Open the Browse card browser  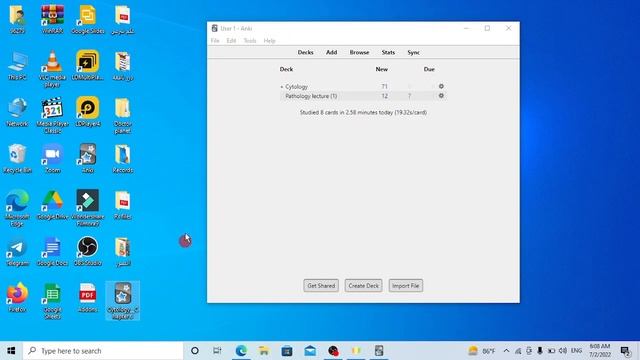(x=359, y=53)
